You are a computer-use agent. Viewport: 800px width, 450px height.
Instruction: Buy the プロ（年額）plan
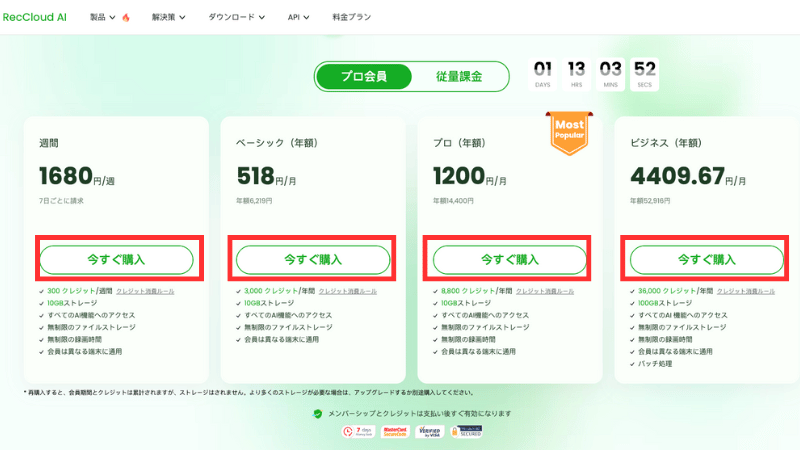(x=510, y=260)
